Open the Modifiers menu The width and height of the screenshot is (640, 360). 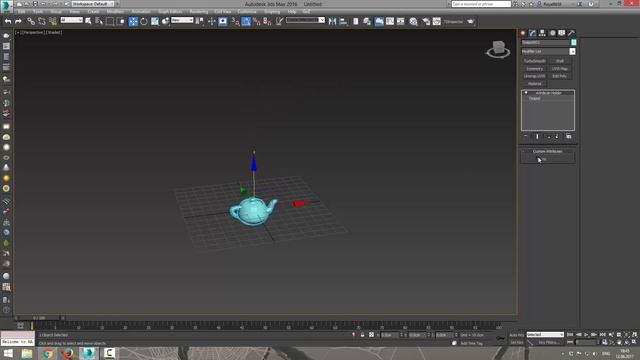pyautogui.click(x=115, y=11)
